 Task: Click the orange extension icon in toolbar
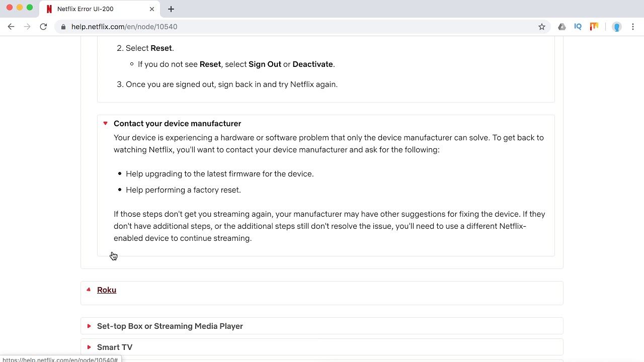click(594, 27)
